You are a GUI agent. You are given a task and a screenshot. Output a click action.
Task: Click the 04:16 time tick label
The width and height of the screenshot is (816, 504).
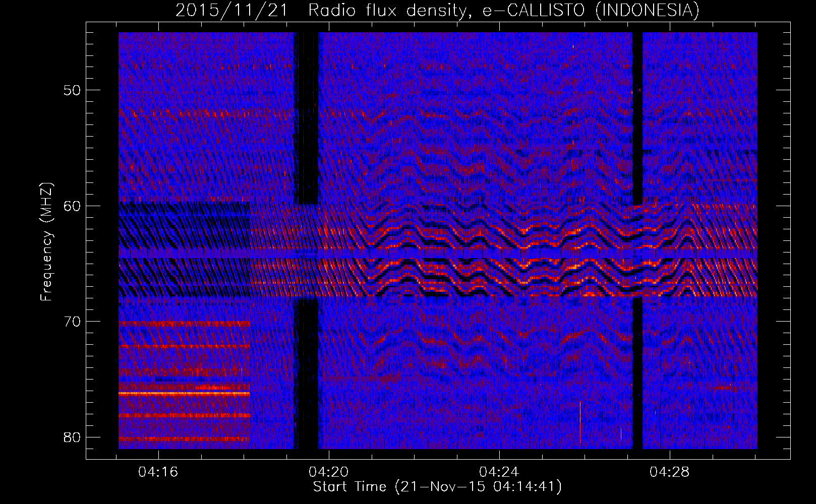coord(158,472)
